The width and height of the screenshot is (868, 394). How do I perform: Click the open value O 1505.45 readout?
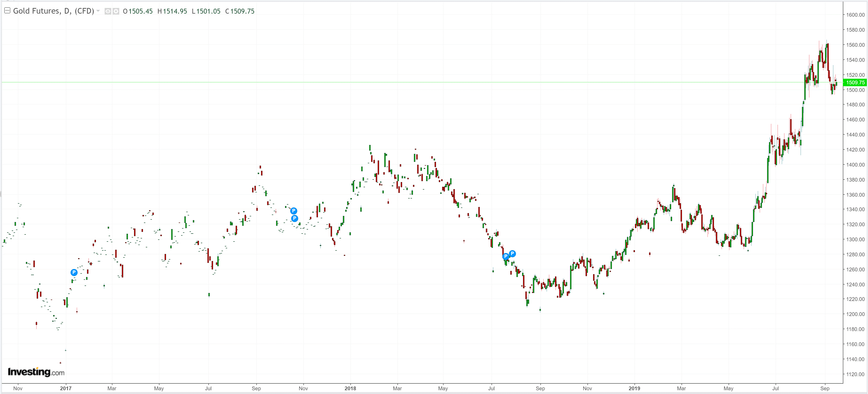(x=138, y=12)
